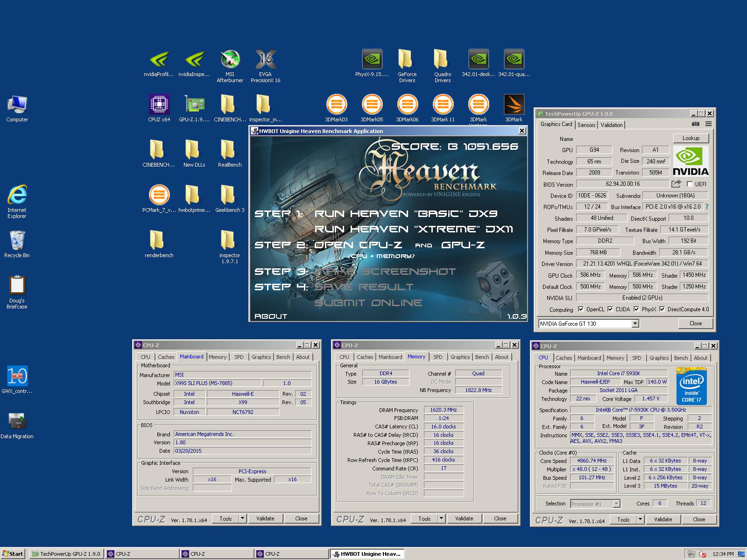
Task: Click Validate in Mainboard CPU-Z window
Action: [265, 518]
